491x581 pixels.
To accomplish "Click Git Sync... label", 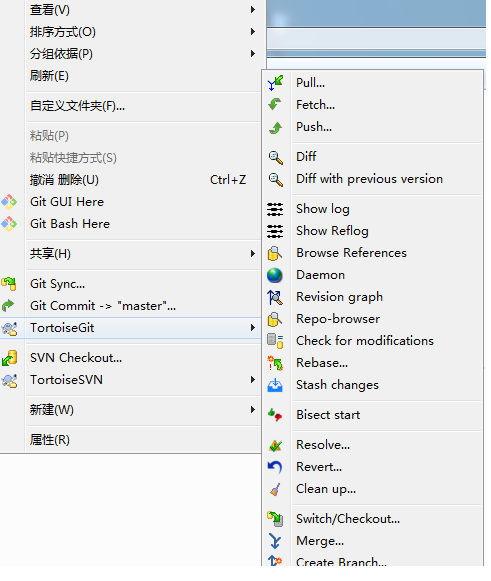I will (x=57, y=284).
